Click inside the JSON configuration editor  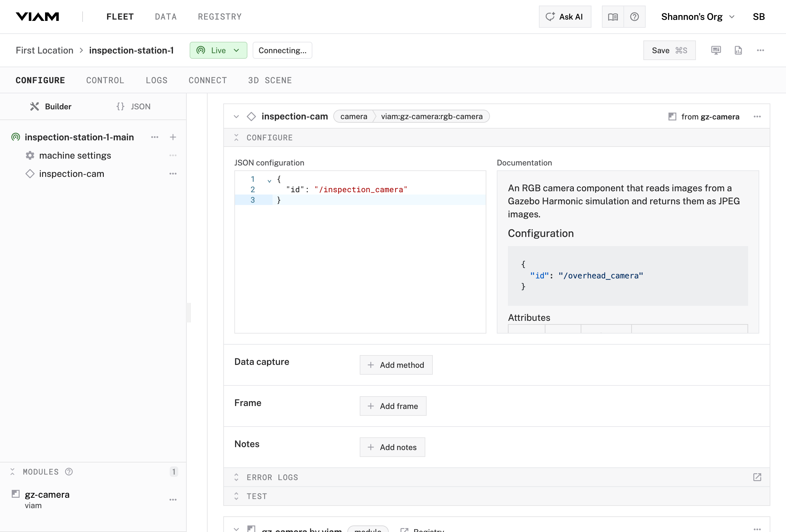click(360, 264)
